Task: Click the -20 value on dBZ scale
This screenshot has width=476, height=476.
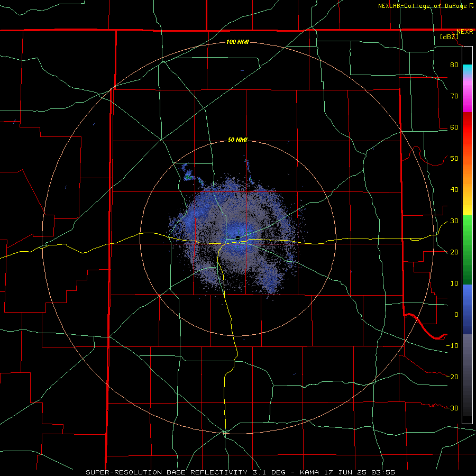Action: pyautogui.click(x=452, y=377)
